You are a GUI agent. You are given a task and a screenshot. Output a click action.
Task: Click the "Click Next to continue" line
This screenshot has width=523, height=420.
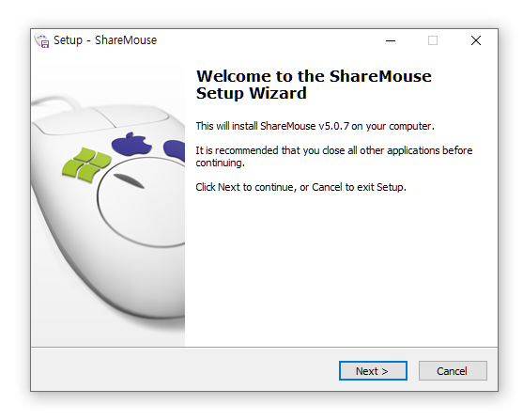tap(300, 187)
